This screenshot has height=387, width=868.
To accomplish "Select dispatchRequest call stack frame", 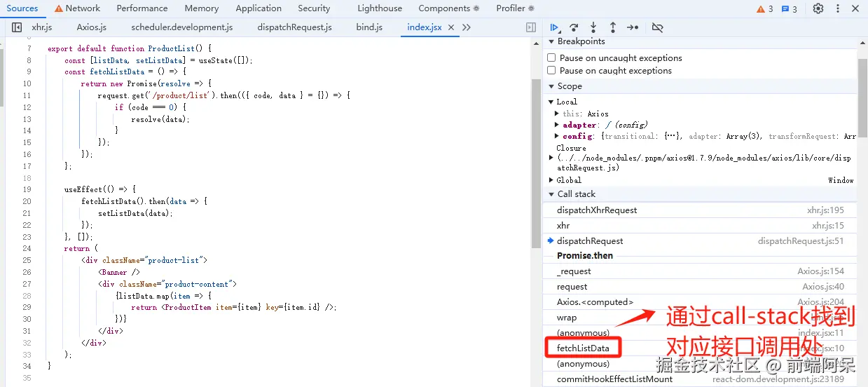I will [700, 241].
